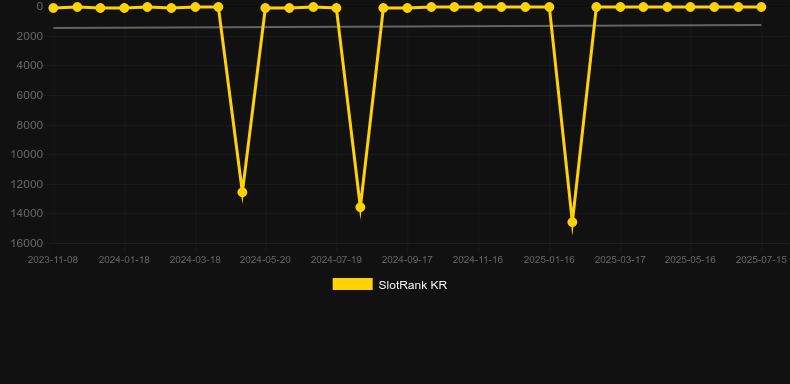
Task: Click the data point above 2024-03-18
Action: (x=195, y=7)
